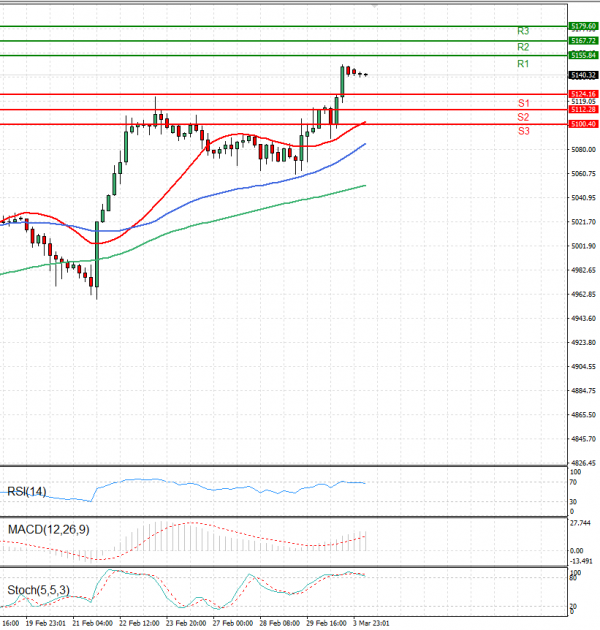600x630 pixels.
Task: Click the Stoch(5,5,3) indicator label
Action: 39,590
